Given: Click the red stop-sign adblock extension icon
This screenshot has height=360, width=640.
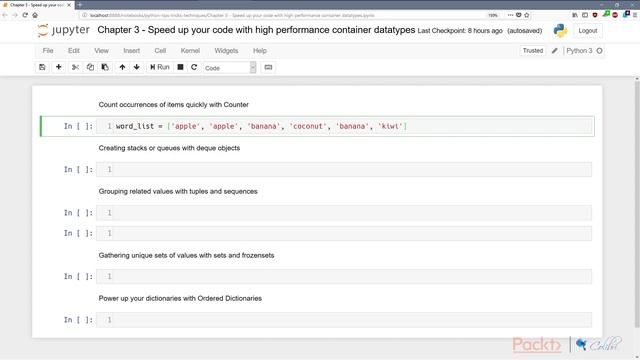Looking at the screenshot, I should (x=615, y=15).
